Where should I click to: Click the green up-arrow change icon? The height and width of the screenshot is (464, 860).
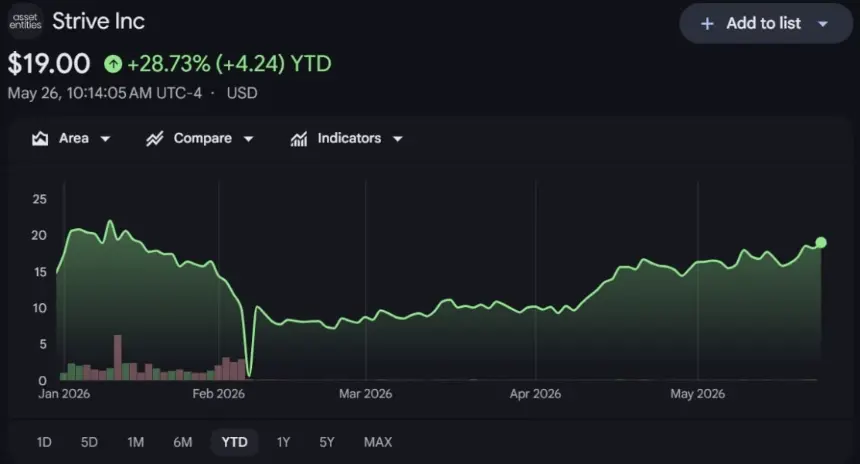point(113,64)
